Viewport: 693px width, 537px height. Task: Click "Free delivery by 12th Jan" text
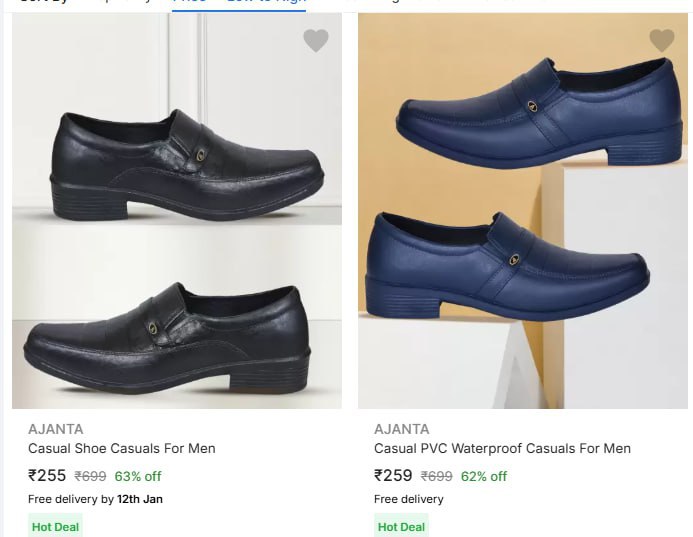point(95,499)
